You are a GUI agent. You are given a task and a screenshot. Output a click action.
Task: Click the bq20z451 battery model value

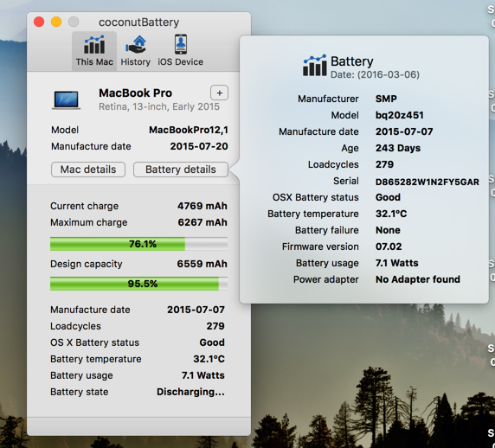point(399,115)
